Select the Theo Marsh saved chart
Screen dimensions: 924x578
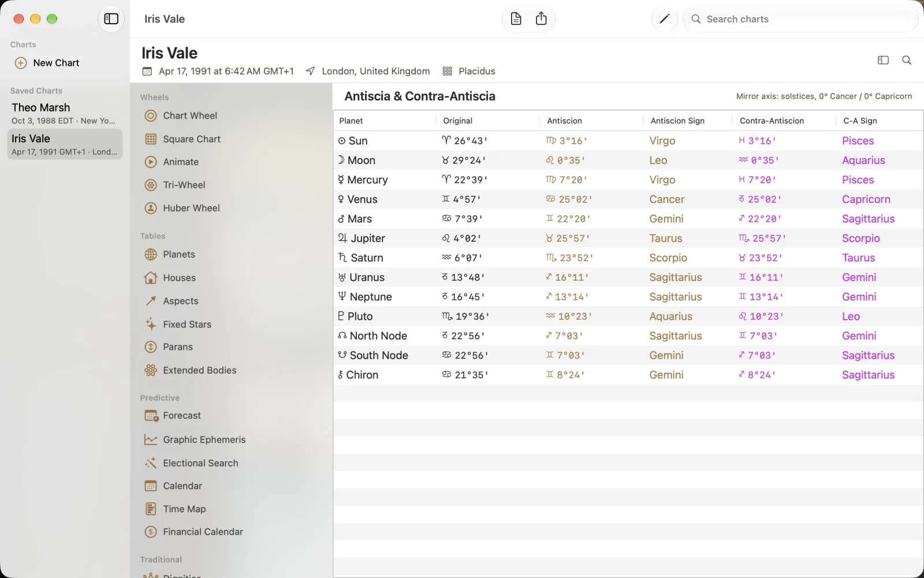coord(65,113)
